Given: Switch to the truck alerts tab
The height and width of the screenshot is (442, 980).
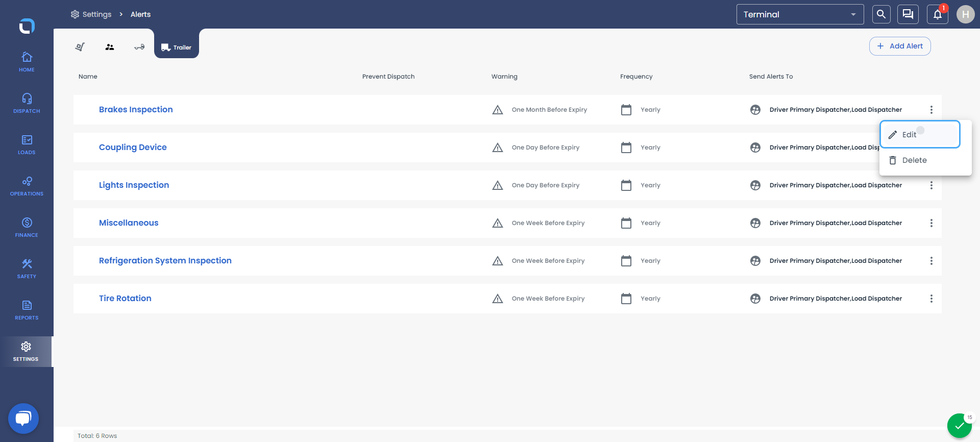Looking at the screenshot, I should tap(139, 47).
